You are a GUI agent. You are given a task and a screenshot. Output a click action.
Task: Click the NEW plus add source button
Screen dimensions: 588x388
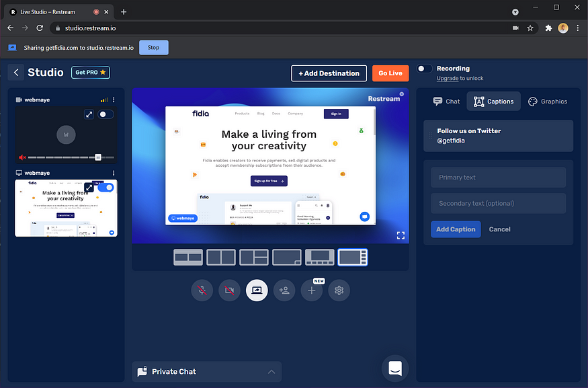[x=312, y=290]
